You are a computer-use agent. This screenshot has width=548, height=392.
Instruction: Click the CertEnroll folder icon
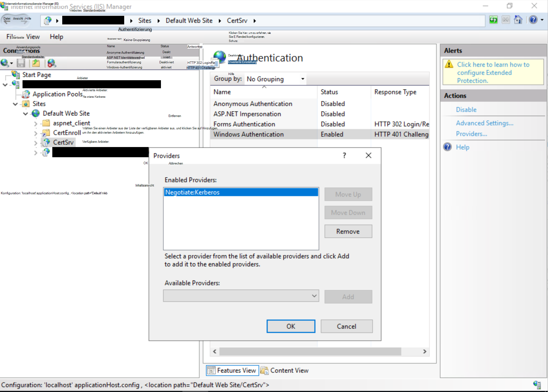(46, 133)
